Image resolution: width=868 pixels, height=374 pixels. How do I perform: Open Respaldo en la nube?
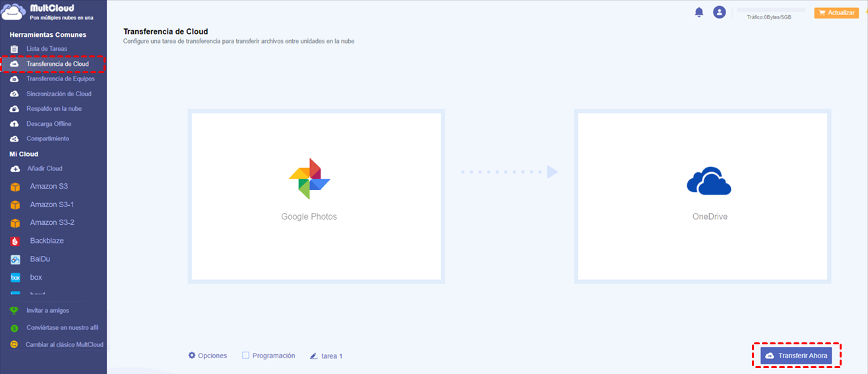coord(53,109)
